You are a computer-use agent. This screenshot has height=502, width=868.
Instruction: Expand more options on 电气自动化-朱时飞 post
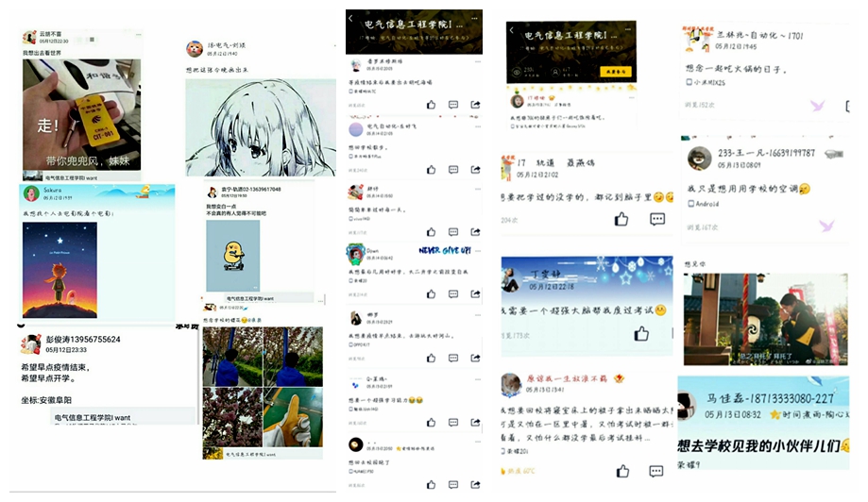pyautogui.click(x=477, y=126)
